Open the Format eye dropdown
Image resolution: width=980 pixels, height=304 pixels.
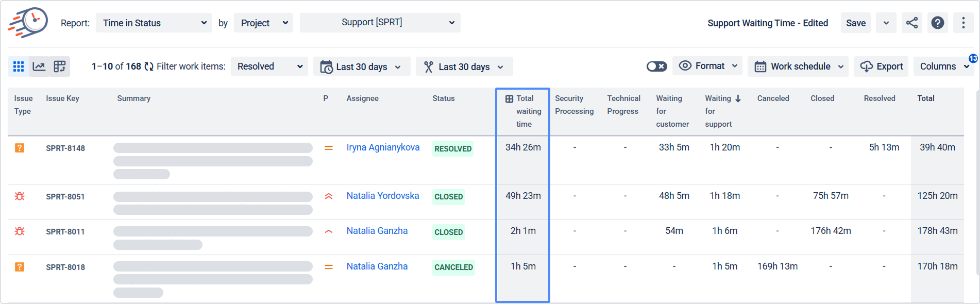pos(708,66)
